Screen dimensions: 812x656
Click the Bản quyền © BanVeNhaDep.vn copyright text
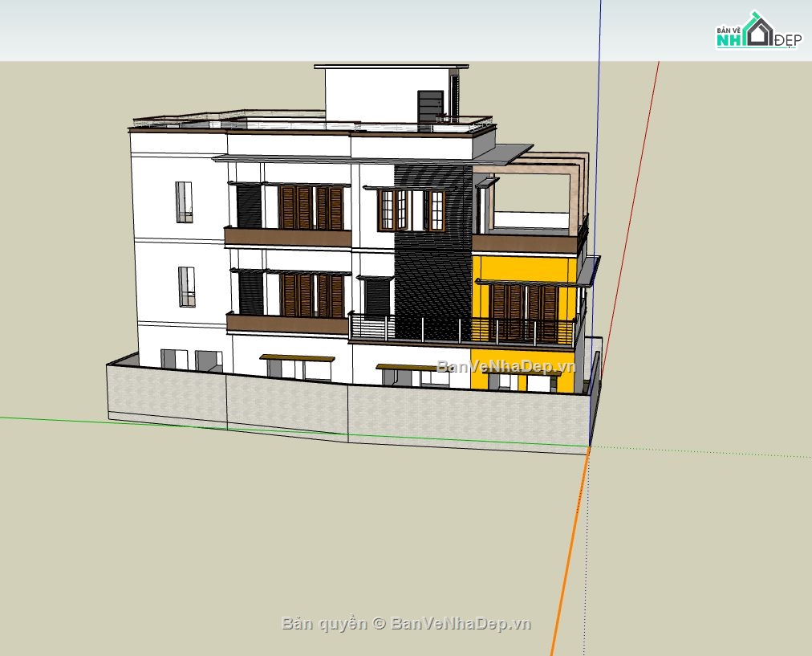406,623
